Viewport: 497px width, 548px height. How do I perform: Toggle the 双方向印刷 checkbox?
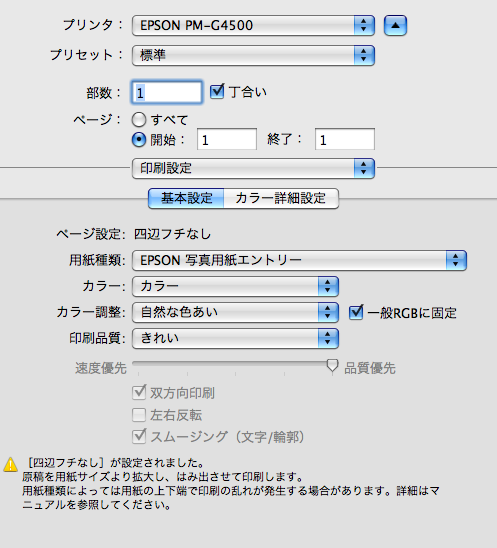pos(139,393)
